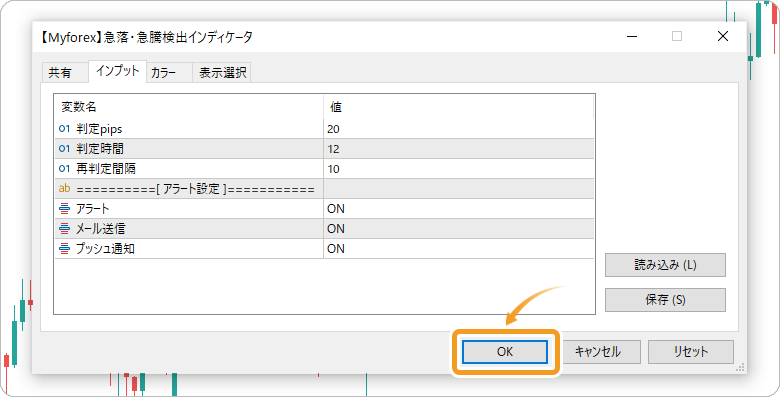Open the カラー tab
The width and height of the screenshot is (780, 397).
click(164, 73)
